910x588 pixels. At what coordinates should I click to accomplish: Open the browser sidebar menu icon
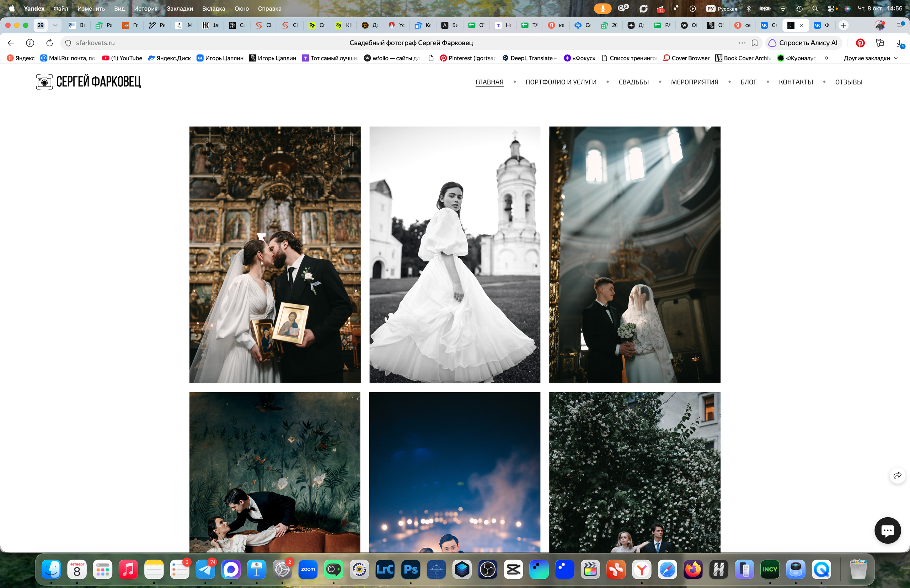(900, 25)
